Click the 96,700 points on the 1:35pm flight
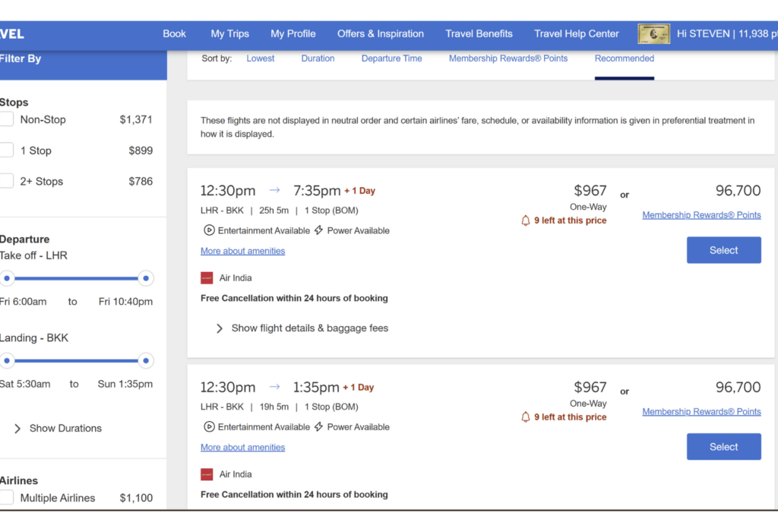 [x=738, y=387]
